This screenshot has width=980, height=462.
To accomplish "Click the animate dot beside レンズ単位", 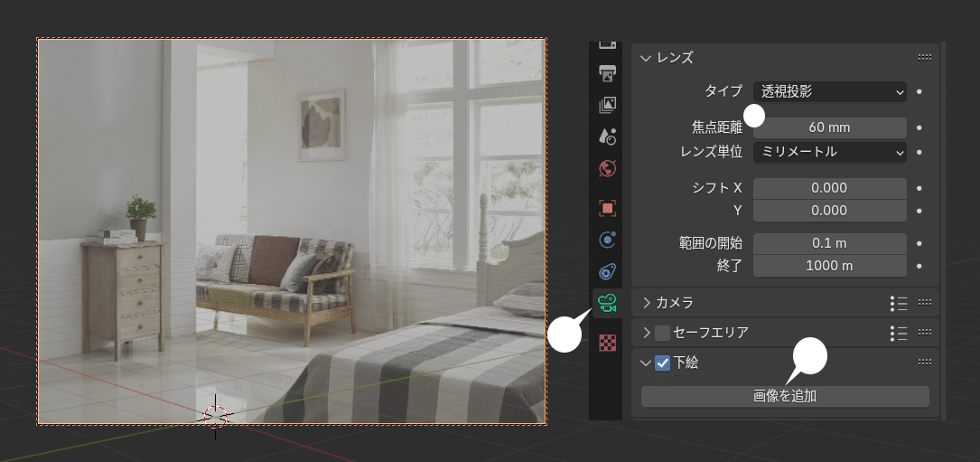I will (x=919, y=152).
